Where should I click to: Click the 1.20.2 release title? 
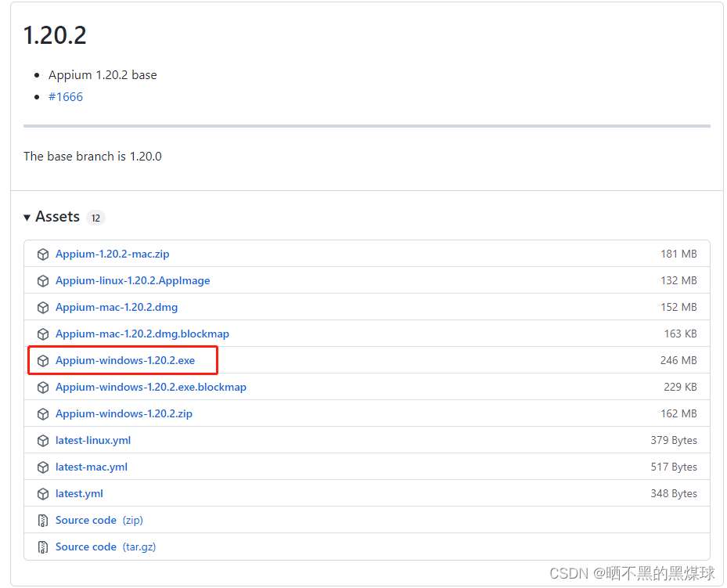click(x=55, y=35)
